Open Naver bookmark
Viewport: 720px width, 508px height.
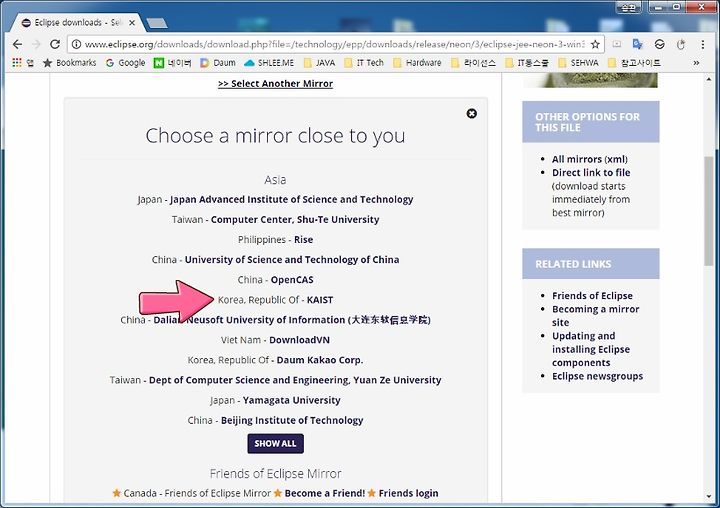point(172,62)
